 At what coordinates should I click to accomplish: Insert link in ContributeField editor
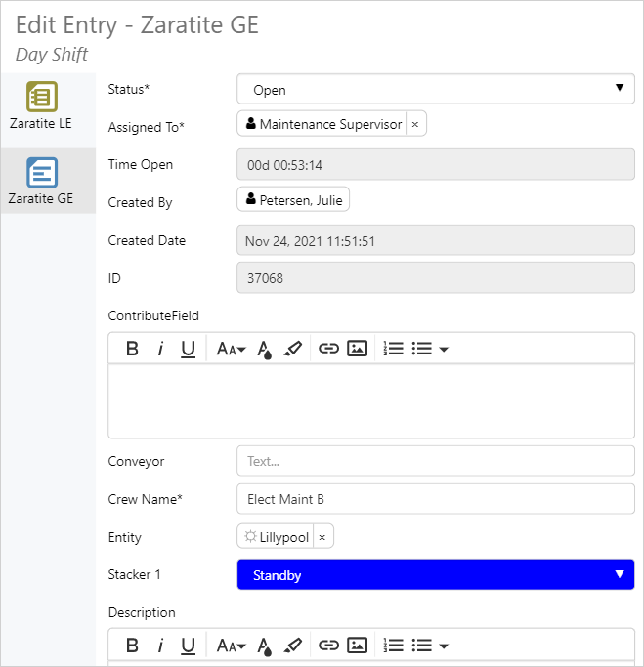tap(329, 349)
